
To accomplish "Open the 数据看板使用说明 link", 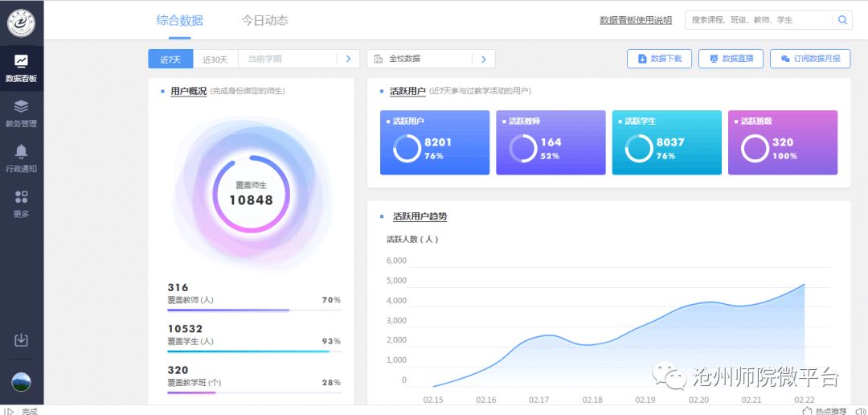I will pyautogui.click(x=635, y=21).
